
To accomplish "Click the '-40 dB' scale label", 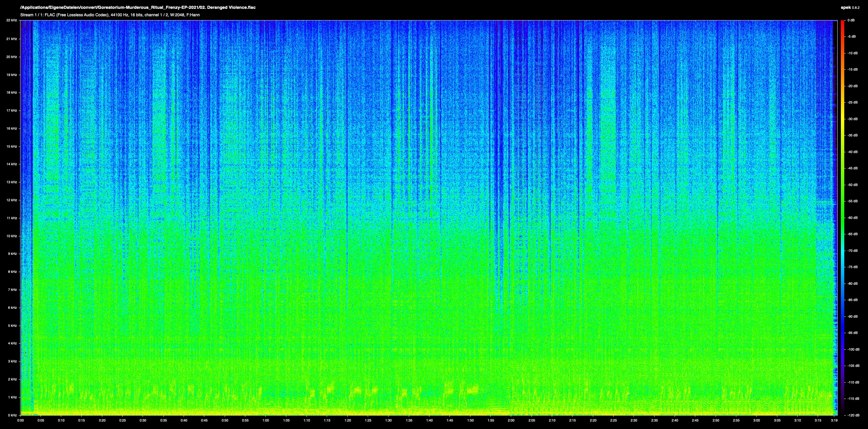I will [852, 152].
